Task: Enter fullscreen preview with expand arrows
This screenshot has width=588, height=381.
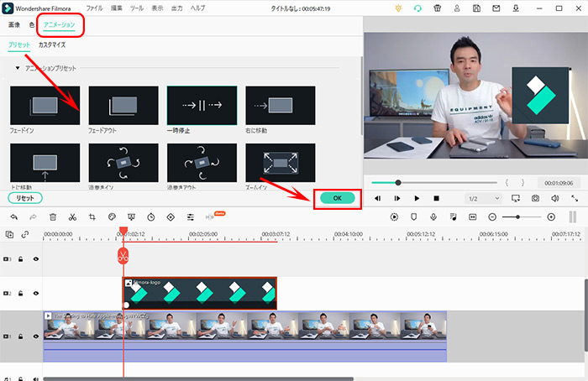Action: tap(575, 198)
